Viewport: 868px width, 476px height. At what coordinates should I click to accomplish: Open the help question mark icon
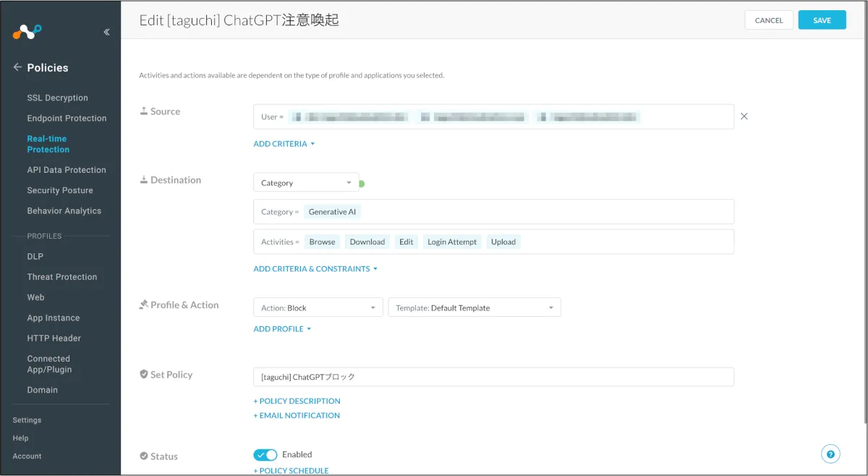coord(830,454)
